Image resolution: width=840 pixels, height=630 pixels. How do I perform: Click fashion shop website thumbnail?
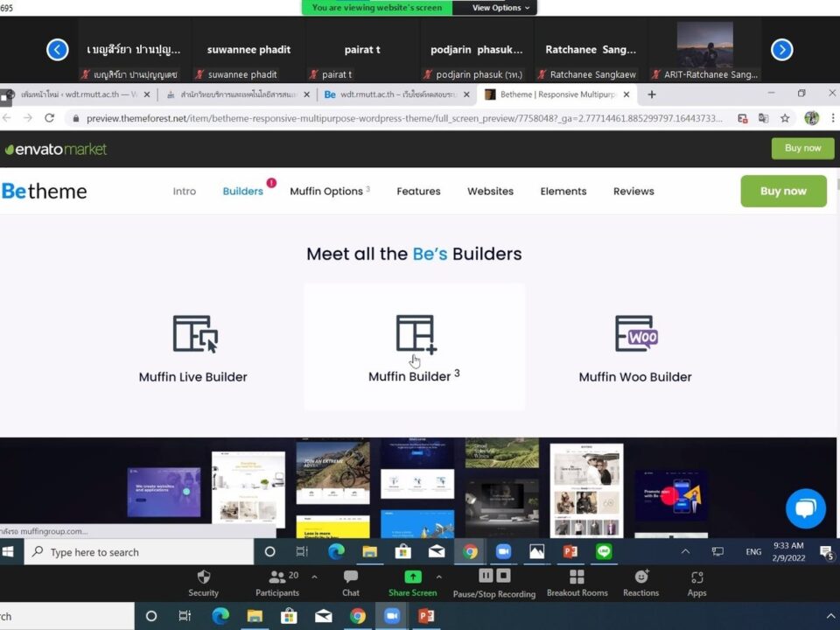point(586,490)
